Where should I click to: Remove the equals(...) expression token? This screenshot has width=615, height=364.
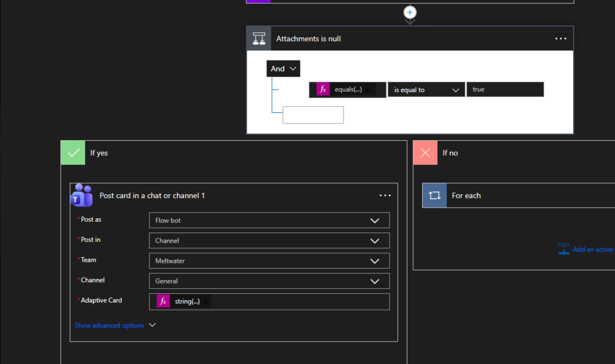coord(368,90)
